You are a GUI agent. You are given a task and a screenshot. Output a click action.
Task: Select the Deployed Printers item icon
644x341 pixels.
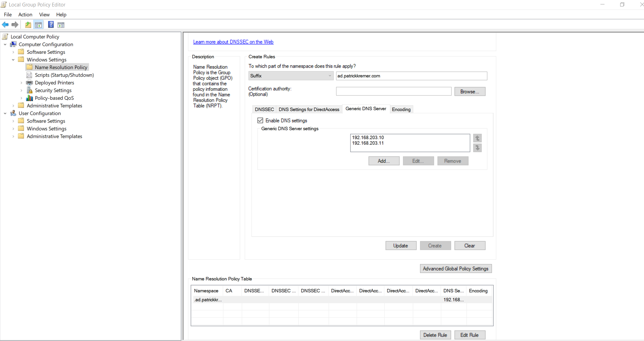(x=30, y=83)
